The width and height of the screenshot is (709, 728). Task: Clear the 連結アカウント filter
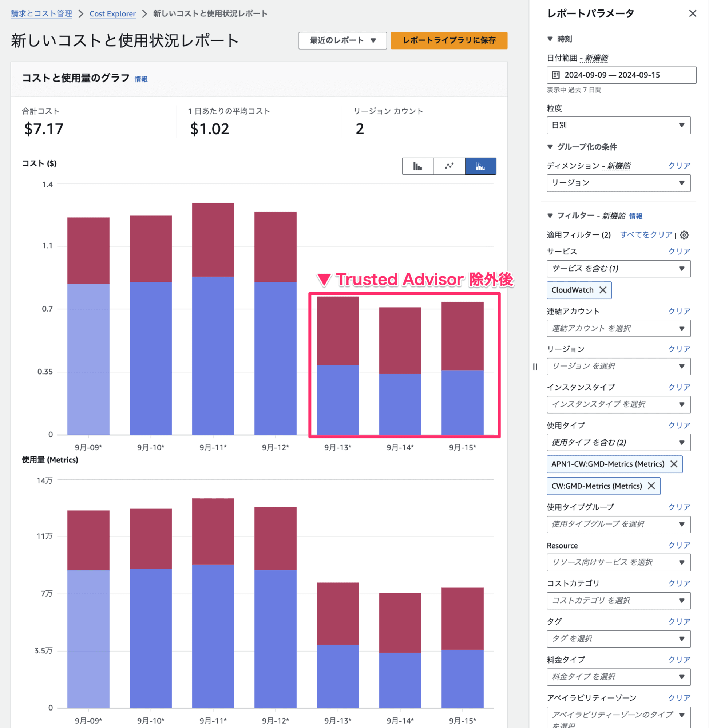679,311
